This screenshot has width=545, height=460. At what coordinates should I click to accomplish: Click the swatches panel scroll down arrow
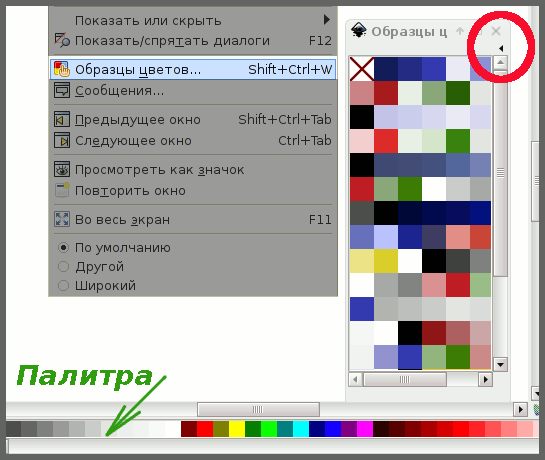point(501,365)
